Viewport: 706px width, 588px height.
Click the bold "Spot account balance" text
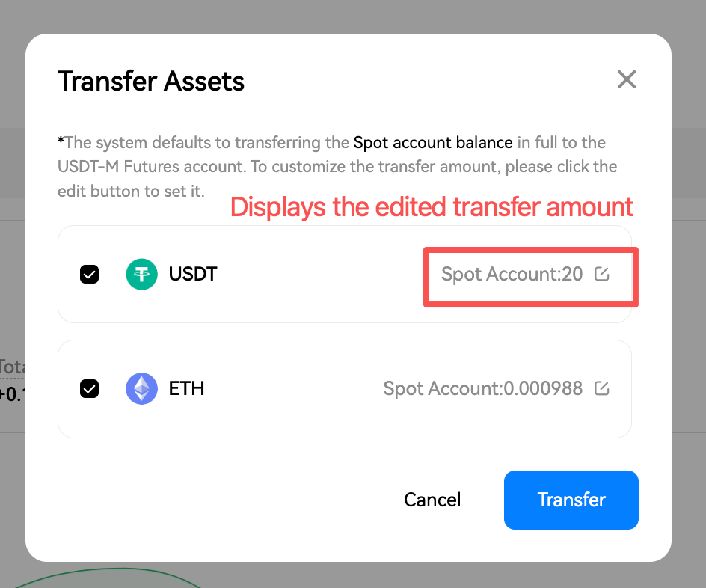[433, 142]
